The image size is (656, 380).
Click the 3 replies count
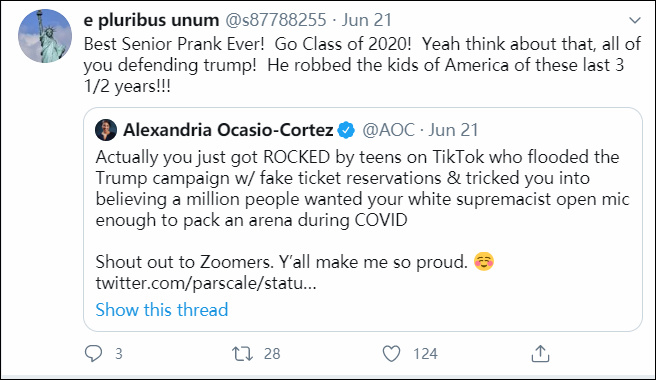119,354
